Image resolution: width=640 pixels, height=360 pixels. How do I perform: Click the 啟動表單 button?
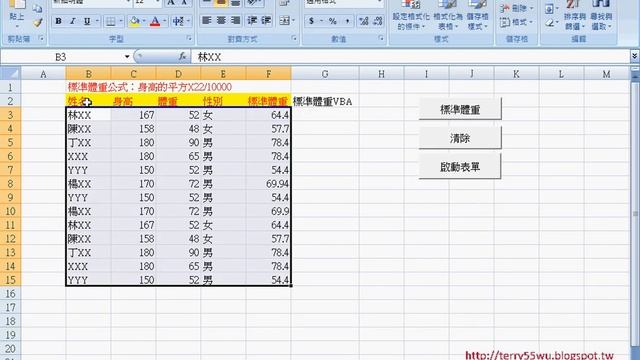[x=460, y=167]
